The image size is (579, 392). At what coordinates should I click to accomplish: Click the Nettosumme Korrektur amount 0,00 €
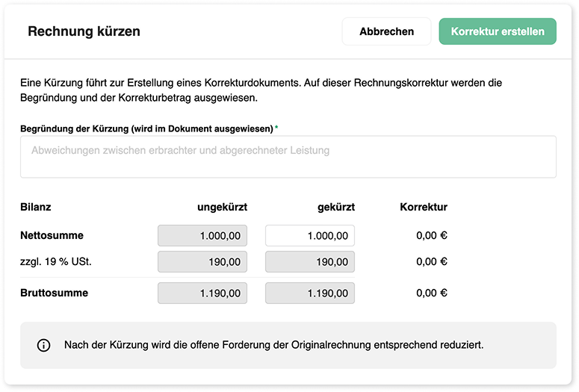432,235
